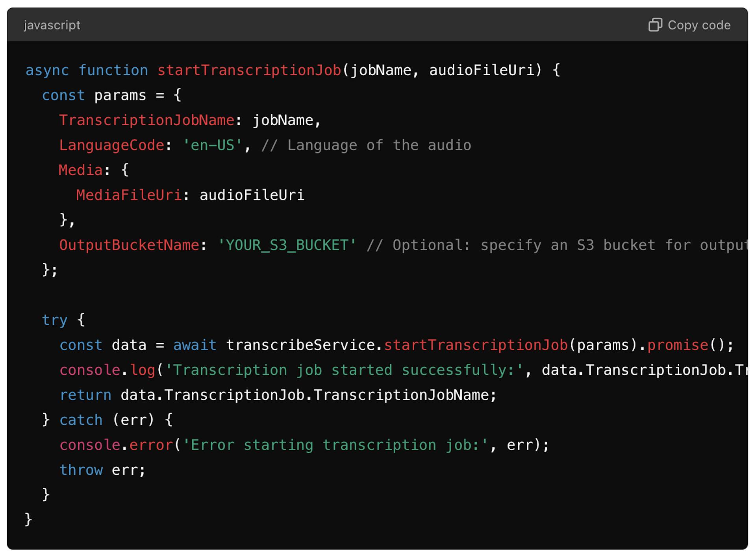Click the async keyword
756x555 pixels.
[47, 70]
